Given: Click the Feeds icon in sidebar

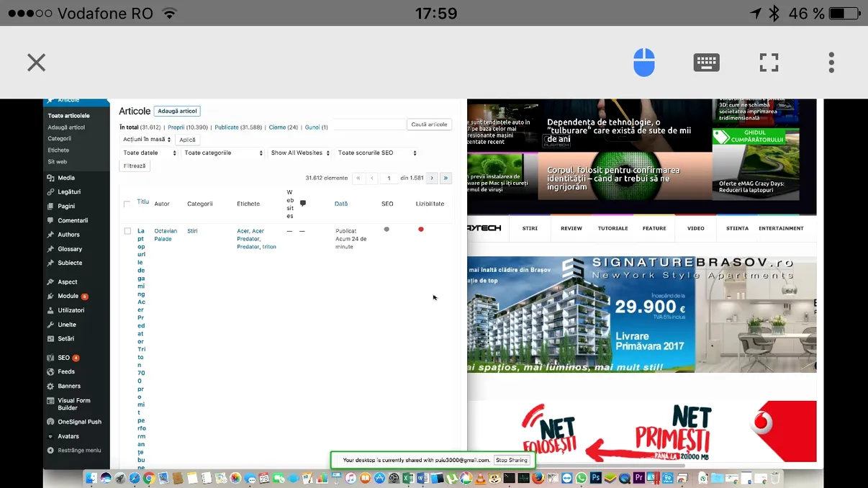Looking at the screenshot, I should [x=50, y=372].
